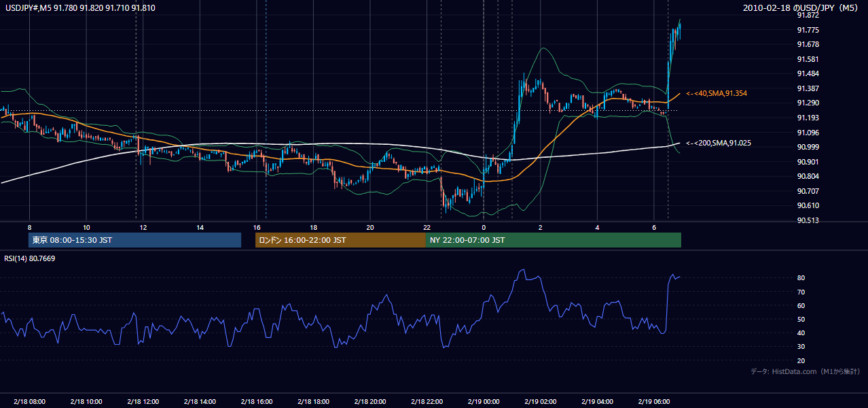Click price axis value 90.707
This screenshot has height=408, width=868.
tap(808, 191)
